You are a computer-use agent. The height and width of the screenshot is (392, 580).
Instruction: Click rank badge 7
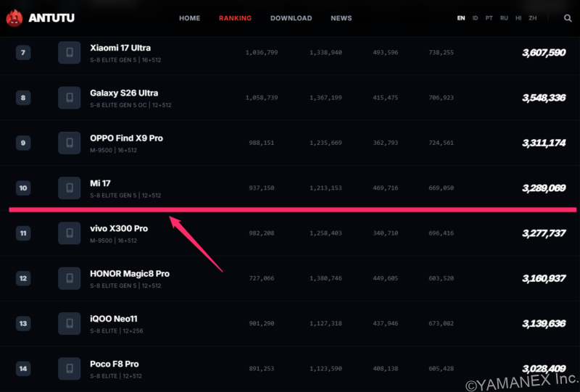[23, 52]
